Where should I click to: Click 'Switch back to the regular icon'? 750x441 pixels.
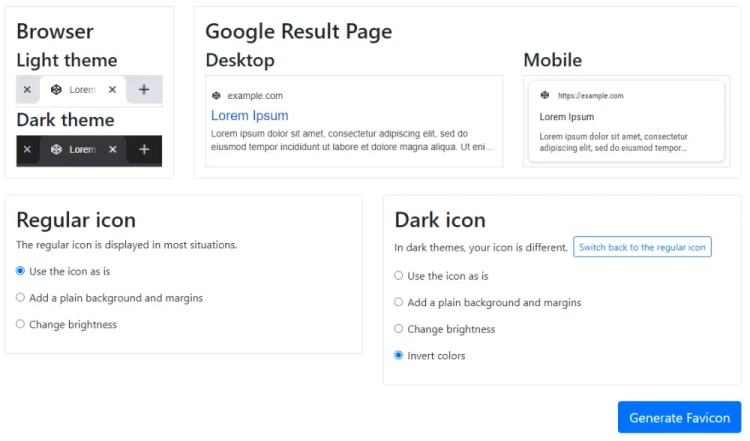coord(642,247)
